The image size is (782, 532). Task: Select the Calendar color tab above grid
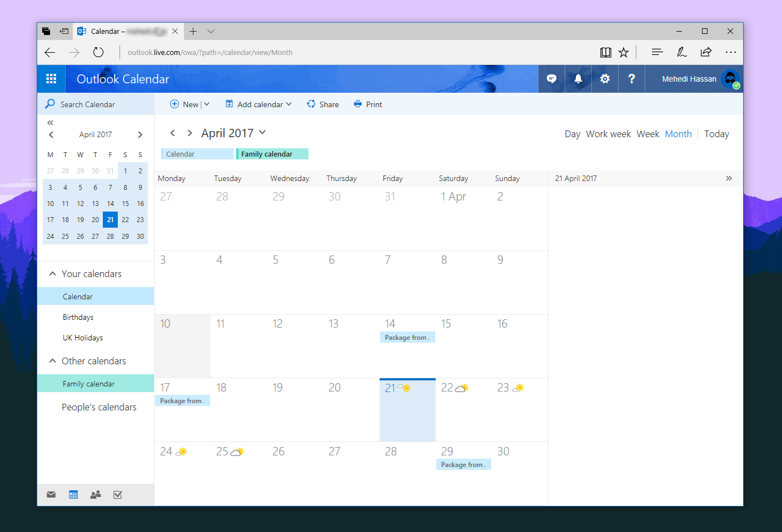tap(197, 154)
